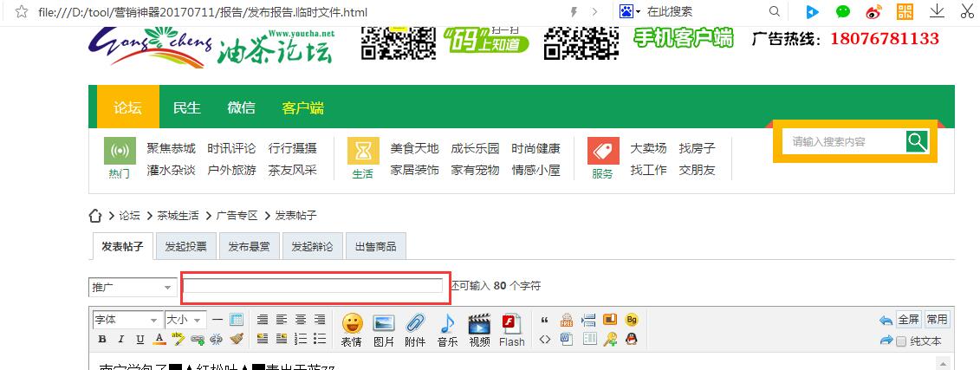Add a video via 视频 icon
Viewport: 980px width, 370px height.
tap(479, 329)
